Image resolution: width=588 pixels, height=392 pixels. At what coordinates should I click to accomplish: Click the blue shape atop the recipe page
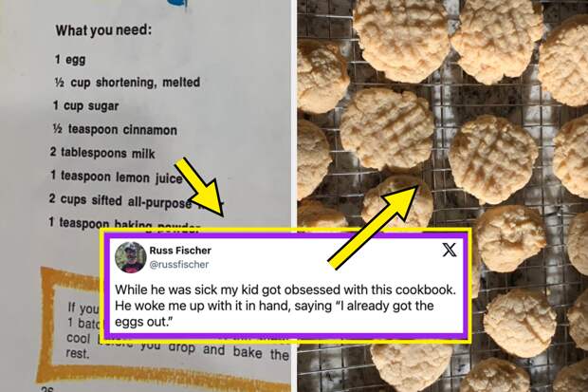point(181,4)
